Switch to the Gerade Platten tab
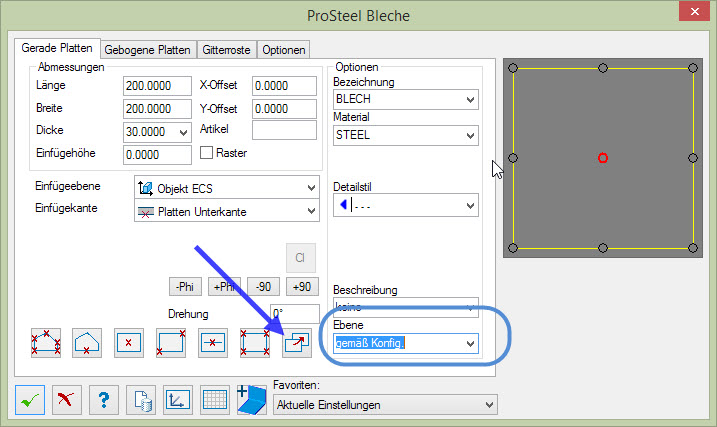This screenshot has width=717, height=427. tap(57, 48)
